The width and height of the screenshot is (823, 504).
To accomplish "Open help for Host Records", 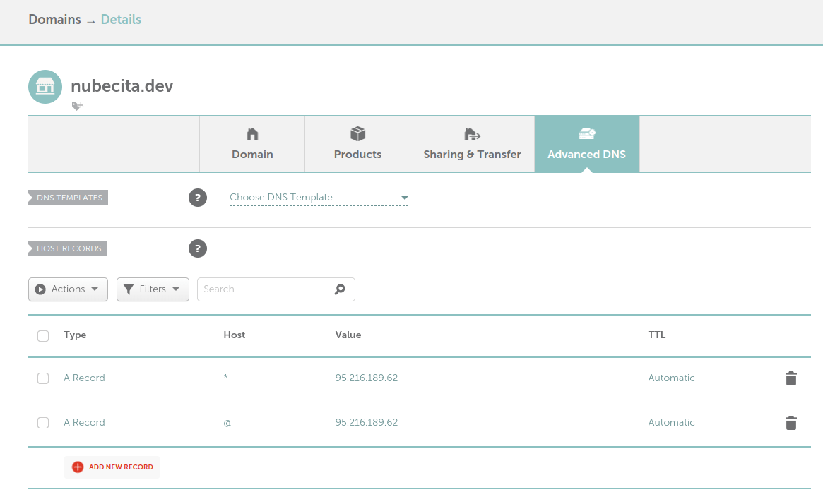I will pos(198,248).
